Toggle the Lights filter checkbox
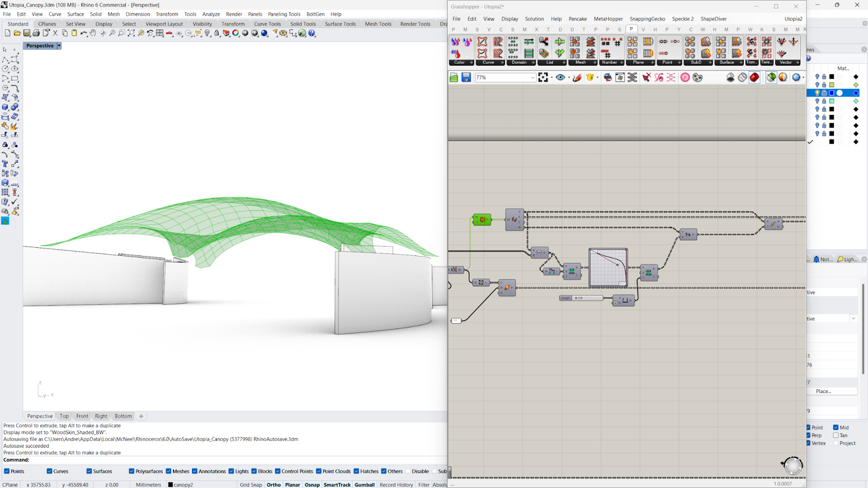The image size is (868, 488). 232,471
